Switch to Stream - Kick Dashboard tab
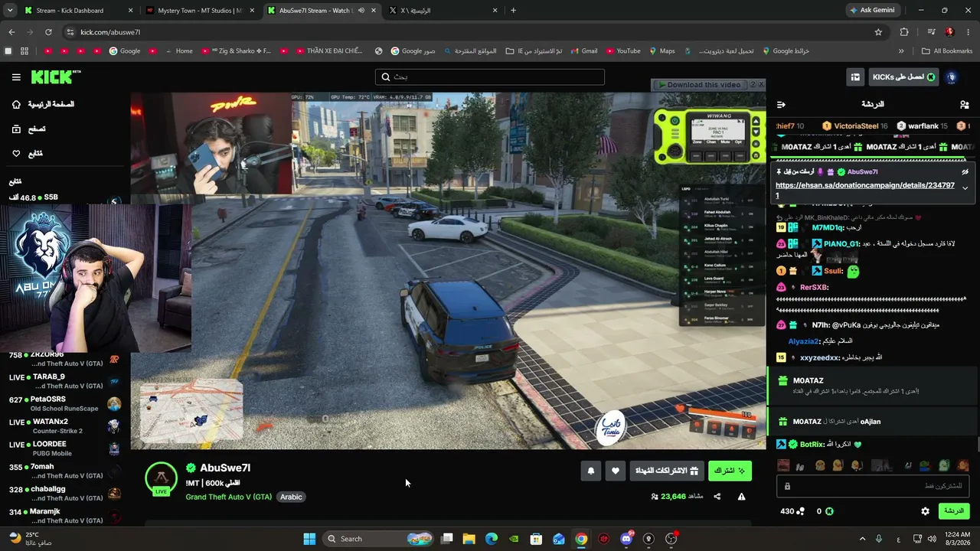 (77, 11)
